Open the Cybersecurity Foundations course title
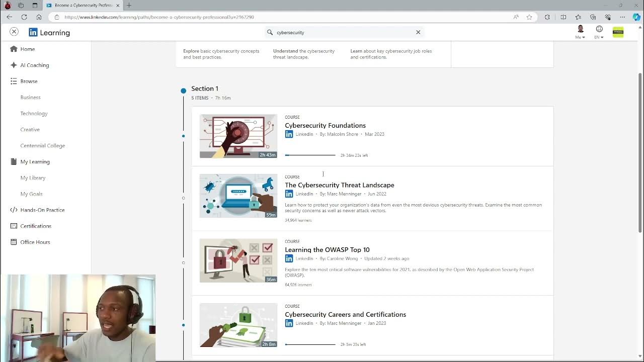The width and height of the screenshot is (644, 362). pyautogui.click(x=325, y=125)
